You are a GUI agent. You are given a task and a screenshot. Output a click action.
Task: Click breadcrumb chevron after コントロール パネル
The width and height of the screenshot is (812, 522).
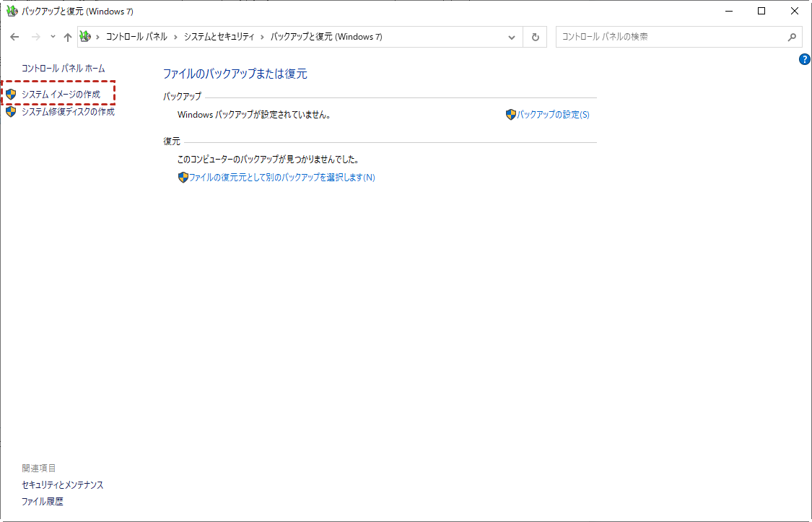coord(175,37)
